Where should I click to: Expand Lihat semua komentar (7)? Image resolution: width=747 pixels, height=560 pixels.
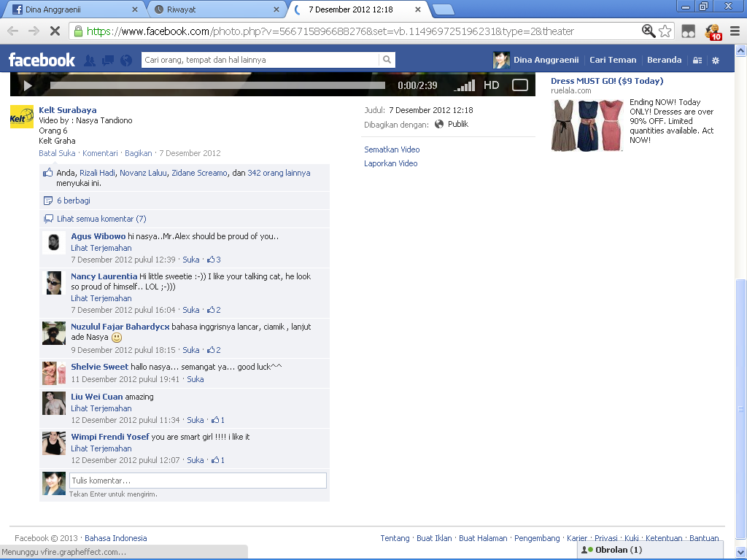[x=101, y=219]
